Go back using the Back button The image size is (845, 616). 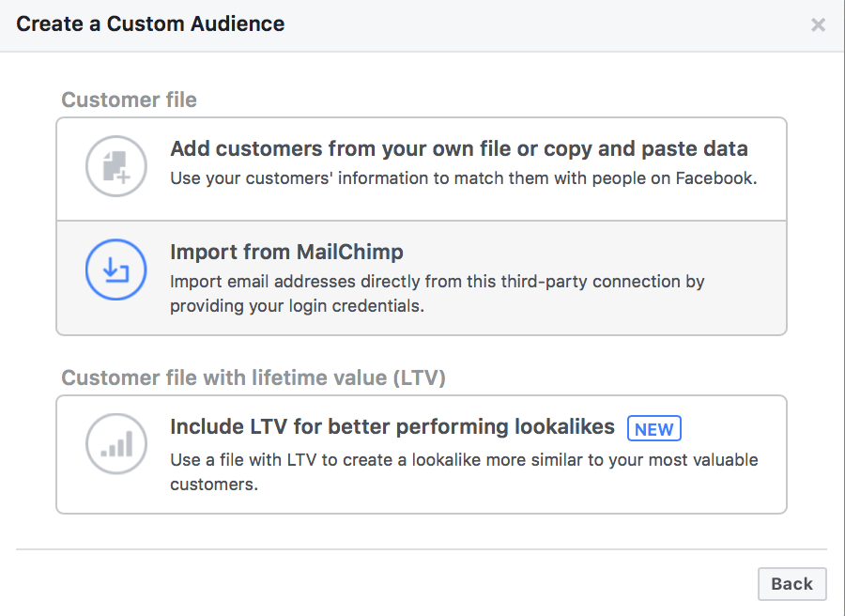pos(791,584)
